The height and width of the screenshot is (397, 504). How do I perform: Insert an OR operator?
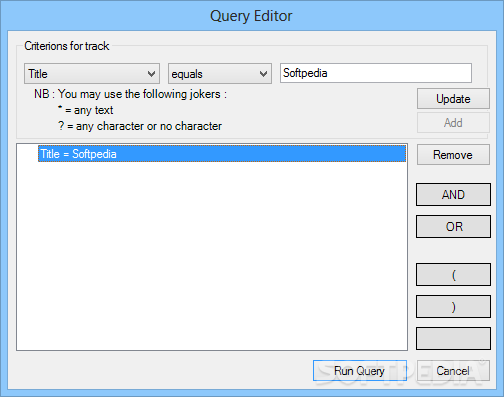pyautogui.click(x=453, y=226)
